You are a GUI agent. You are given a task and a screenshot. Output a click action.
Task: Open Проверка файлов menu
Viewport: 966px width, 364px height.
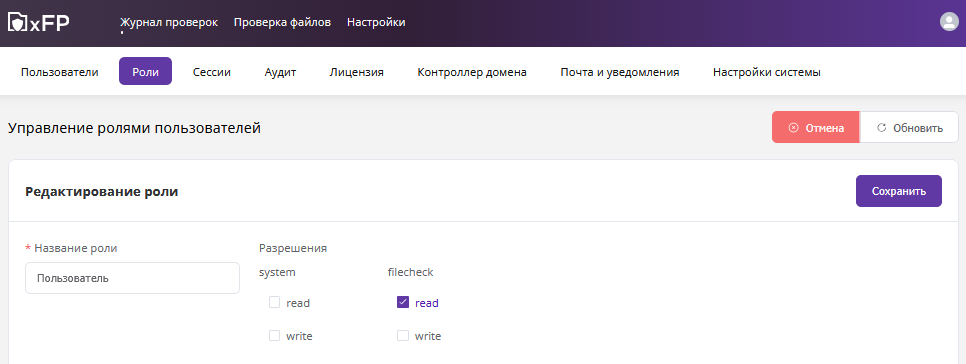point(282,22)
